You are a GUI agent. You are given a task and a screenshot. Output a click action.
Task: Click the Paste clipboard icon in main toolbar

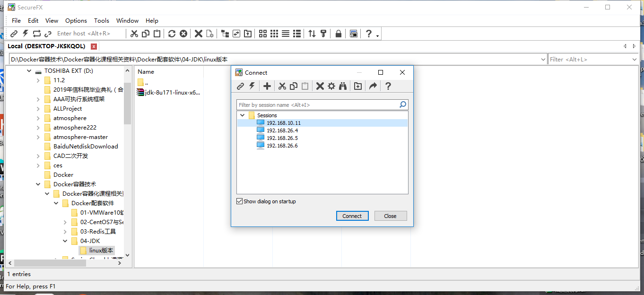point(157,34)
